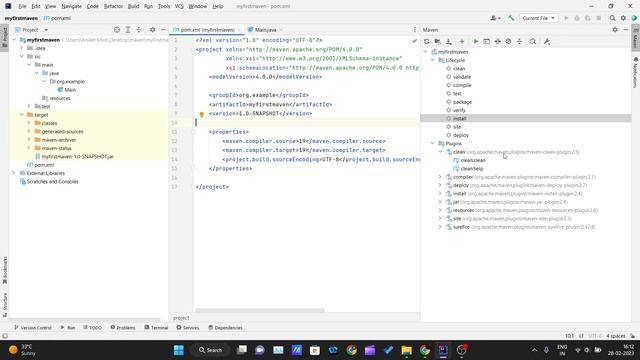Click Select Opened File target icon in Project panel

[117, 30]
